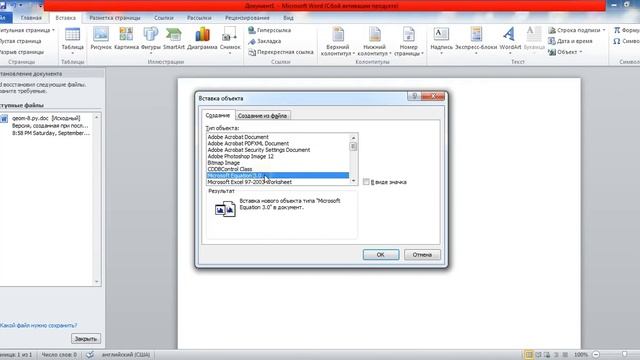Insert a picture with Рисунок
This screenshot has width=640, height=360.
(101, 39)
